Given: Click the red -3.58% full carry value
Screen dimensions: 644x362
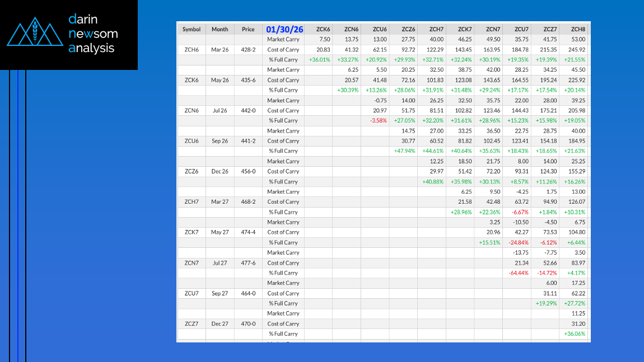Looking at the screenshot, I should (378, 121).
